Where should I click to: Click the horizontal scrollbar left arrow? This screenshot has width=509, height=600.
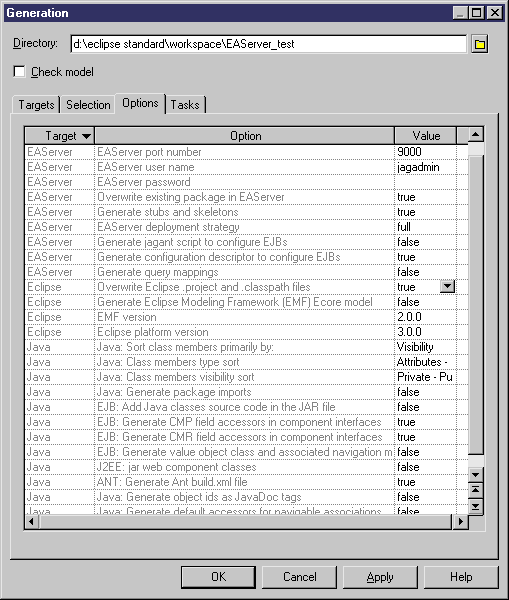click(32, 522)
